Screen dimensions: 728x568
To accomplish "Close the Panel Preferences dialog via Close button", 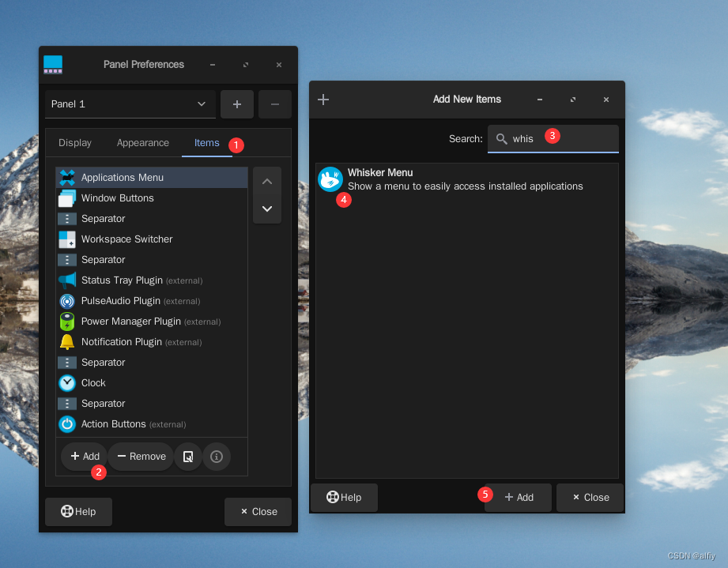I will pyautogui.click(x=258, y=512).
